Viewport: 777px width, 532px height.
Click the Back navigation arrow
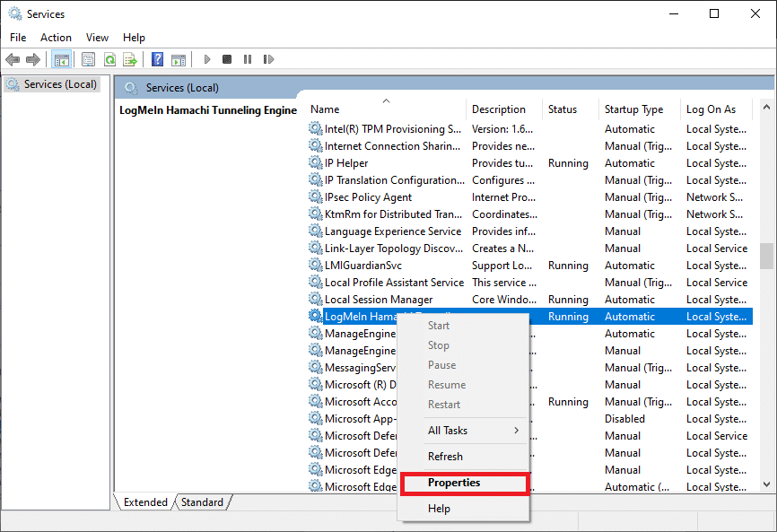click(13, 59)
